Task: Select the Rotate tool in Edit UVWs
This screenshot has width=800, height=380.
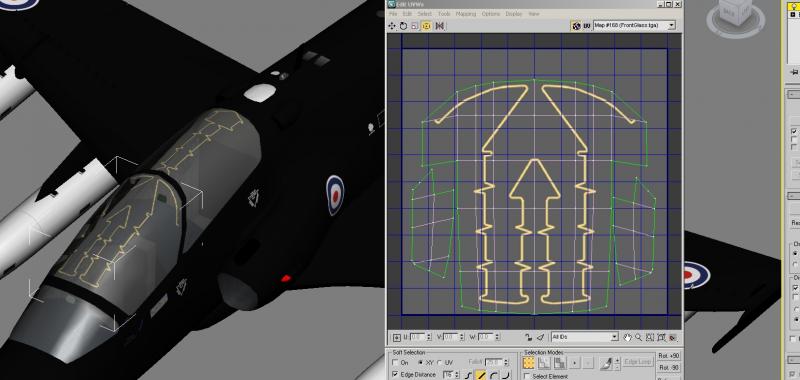Action: 403,26
